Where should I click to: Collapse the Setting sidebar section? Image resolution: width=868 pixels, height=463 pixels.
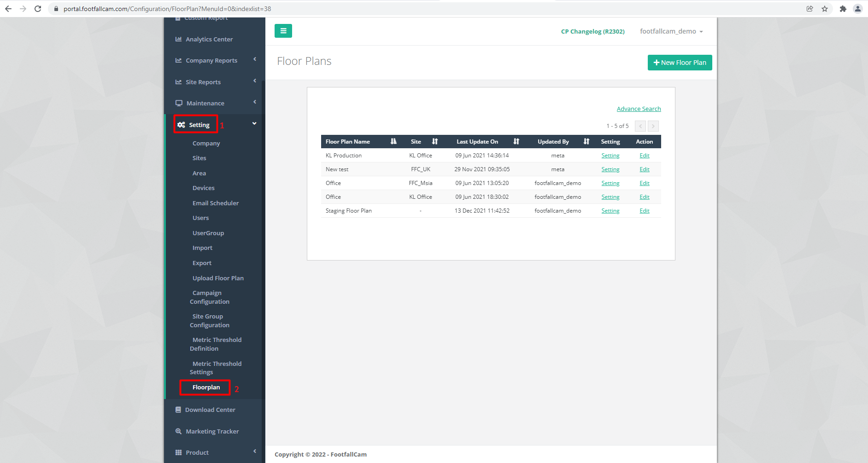coord(254,124)
